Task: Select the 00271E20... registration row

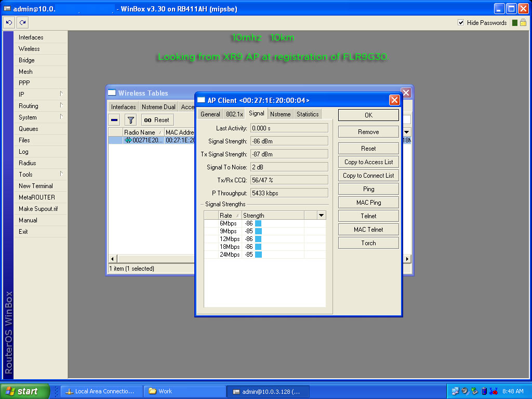Action: 151,140
